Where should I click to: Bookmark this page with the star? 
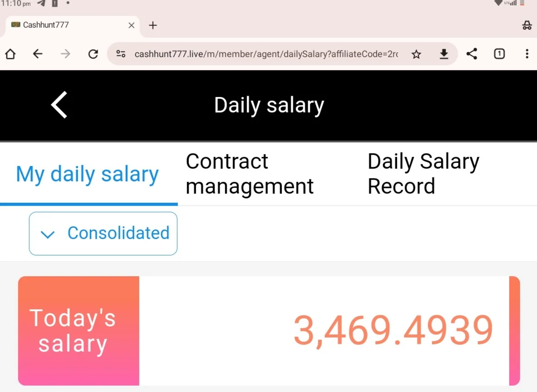tap(416, 54)
